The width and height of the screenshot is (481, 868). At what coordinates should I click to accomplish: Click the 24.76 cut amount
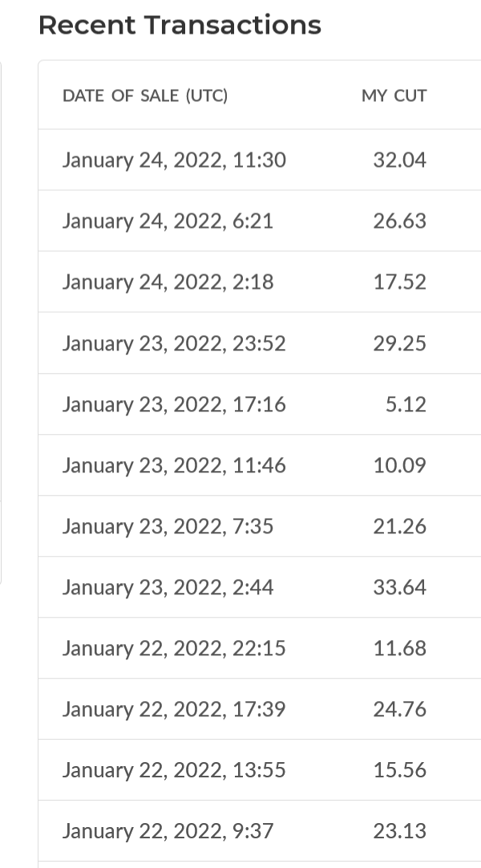click(x=400, y=708)
